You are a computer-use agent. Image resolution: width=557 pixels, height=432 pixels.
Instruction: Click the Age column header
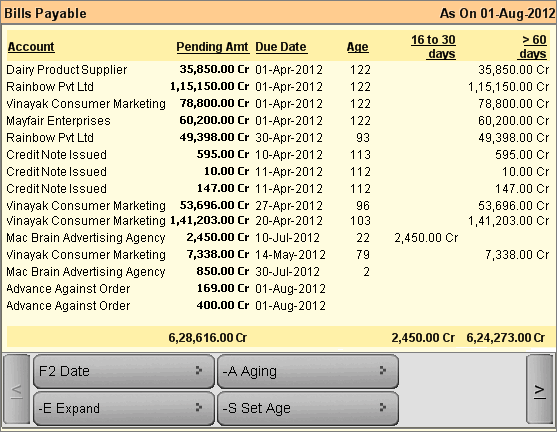coord(358,47)
